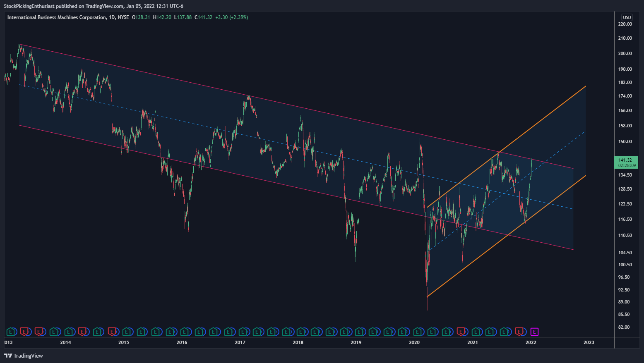
Task: Select the red earnings marker nearest the 2021 label
Action: point(461,332)
